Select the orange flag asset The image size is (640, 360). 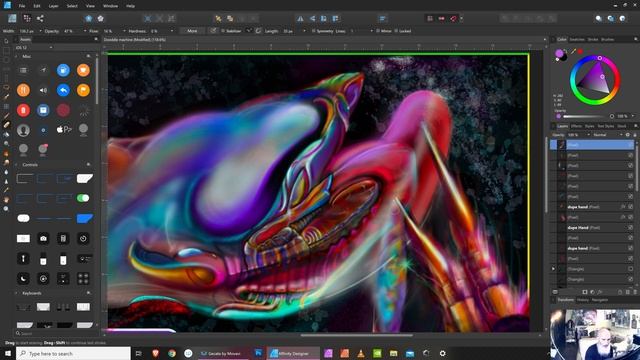click(x=83, y=90)
